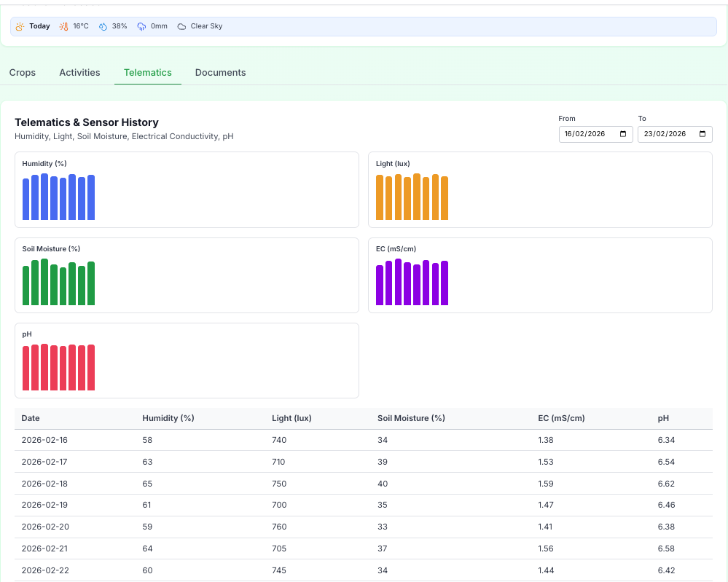728x582 pixels.
Task: Click the Light (lux) table column header
Action: [291, 418]
